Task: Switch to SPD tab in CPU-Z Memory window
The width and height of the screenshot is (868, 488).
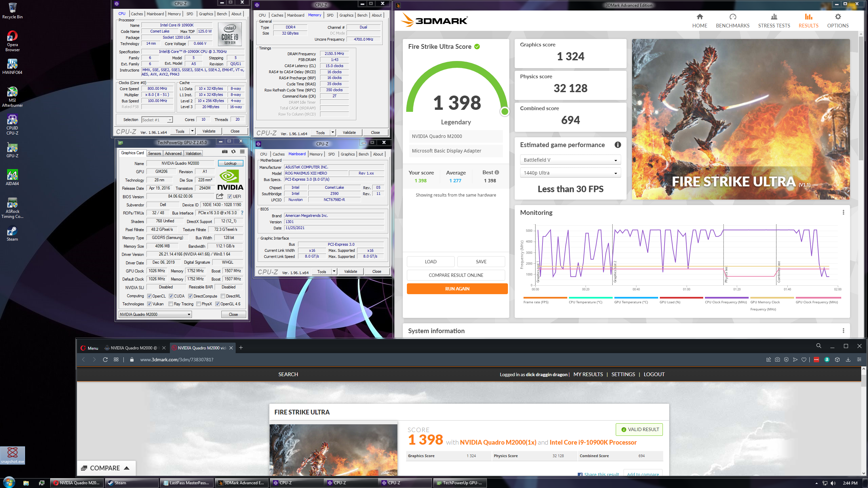Action: click(x=330, y=15)
